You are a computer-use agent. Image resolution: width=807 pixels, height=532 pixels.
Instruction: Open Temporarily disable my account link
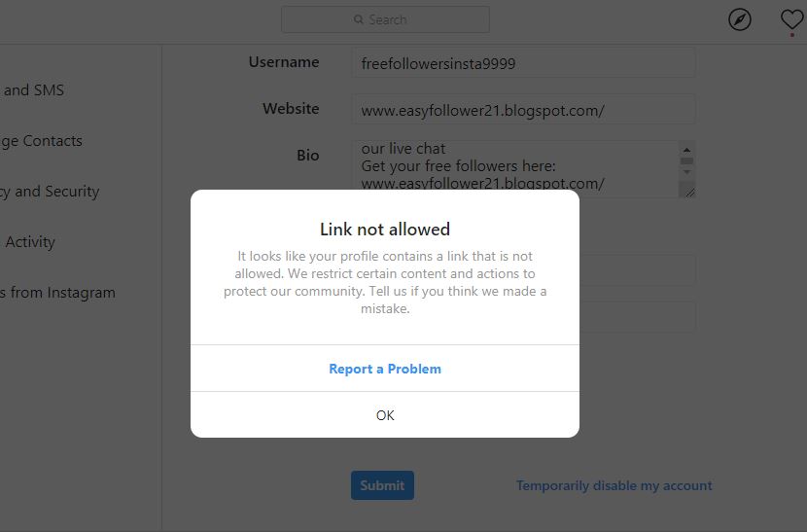tap(614, 485)
